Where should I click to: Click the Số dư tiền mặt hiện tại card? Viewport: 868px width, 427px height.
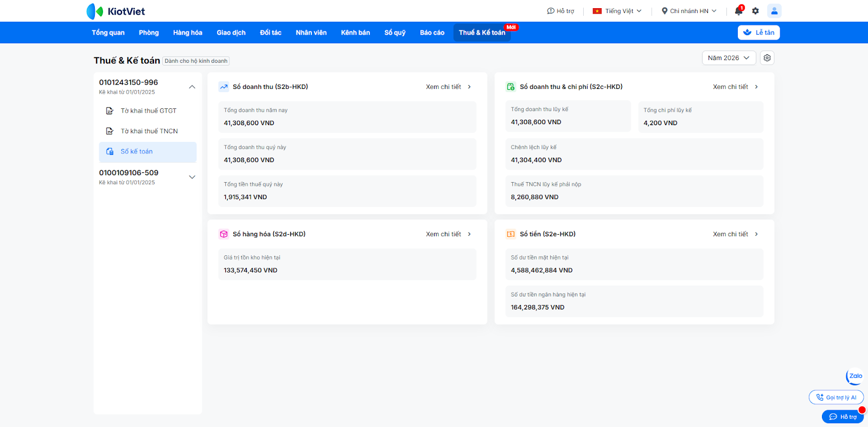point(634,264)
